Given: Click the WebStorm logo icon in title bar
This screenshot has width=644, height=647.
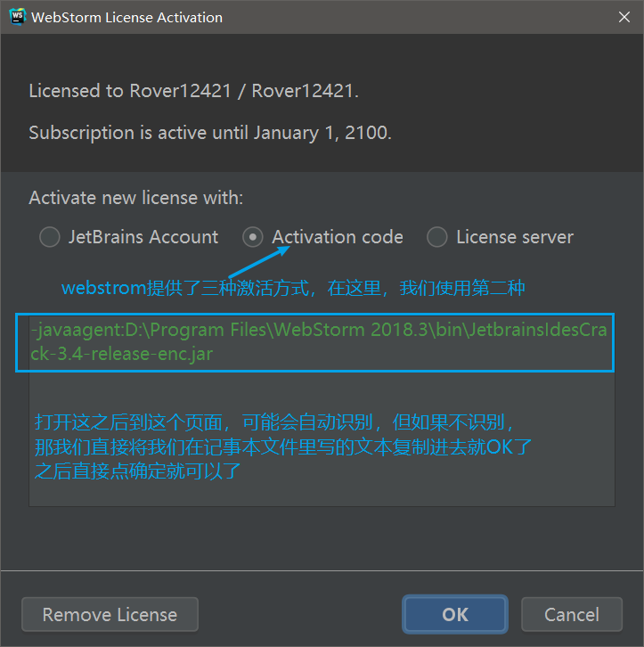Looking at the screenshot, I should pos(17,17).
